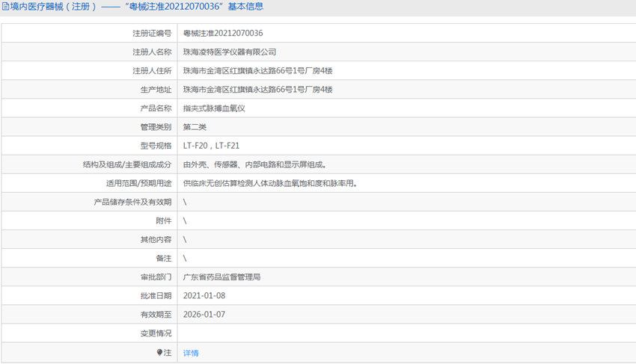636x364 pixels.
Task: Select the text 由外壳、传感器、内部电路和显示屏组成
Action: pyautogui.click(x=253, y=164)
